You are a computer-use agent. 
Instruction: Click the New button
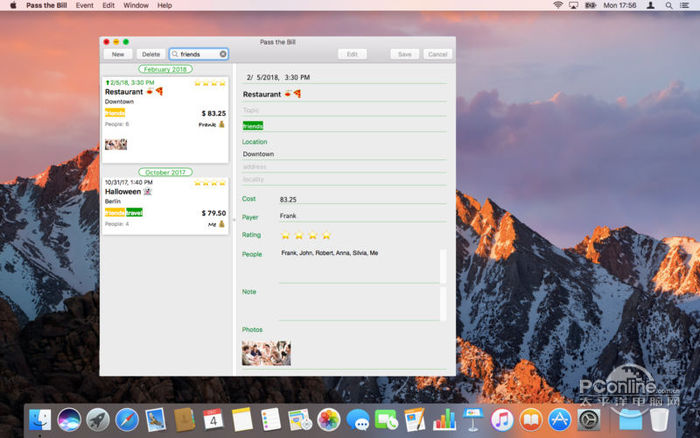pyautogui.click(x=118, y=54)
